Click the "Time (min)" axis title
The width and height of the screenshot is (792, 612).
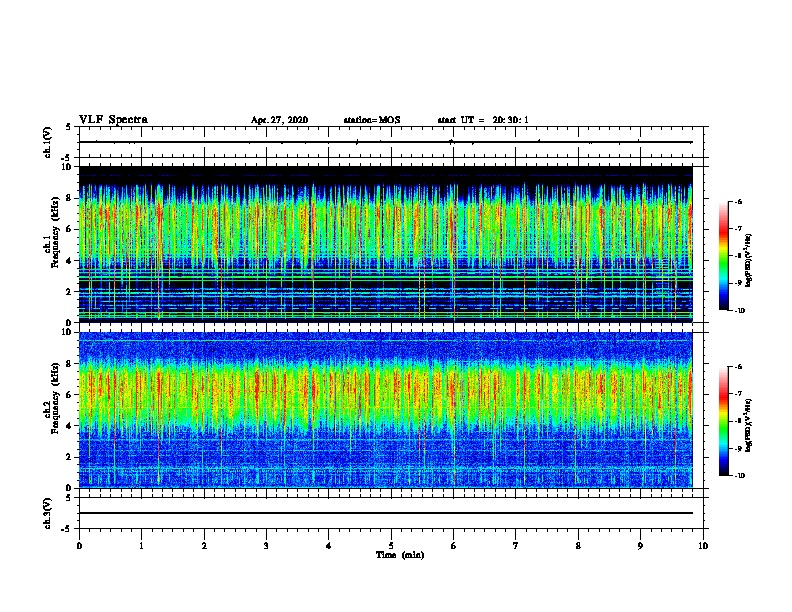[400, 555]
